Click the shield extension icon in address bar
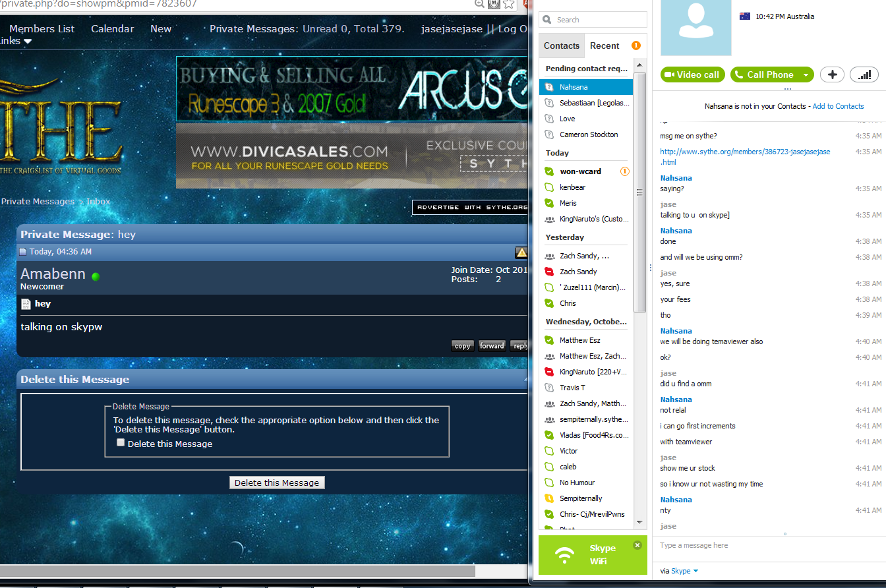 click(494, 3)
